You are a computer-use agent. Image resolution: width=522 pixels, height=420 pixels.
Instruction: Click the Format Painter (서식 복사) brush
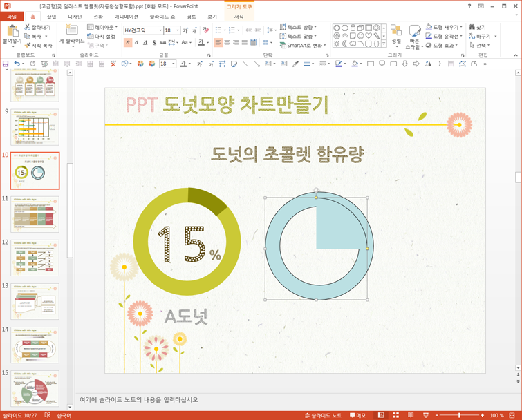point(27,45)
